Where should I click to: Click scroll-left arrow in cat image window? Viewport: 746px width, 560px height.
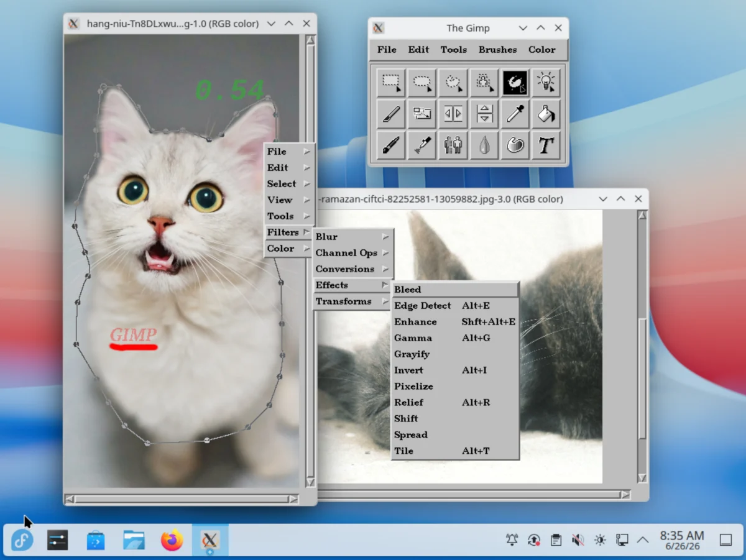[x=70, y=499]
